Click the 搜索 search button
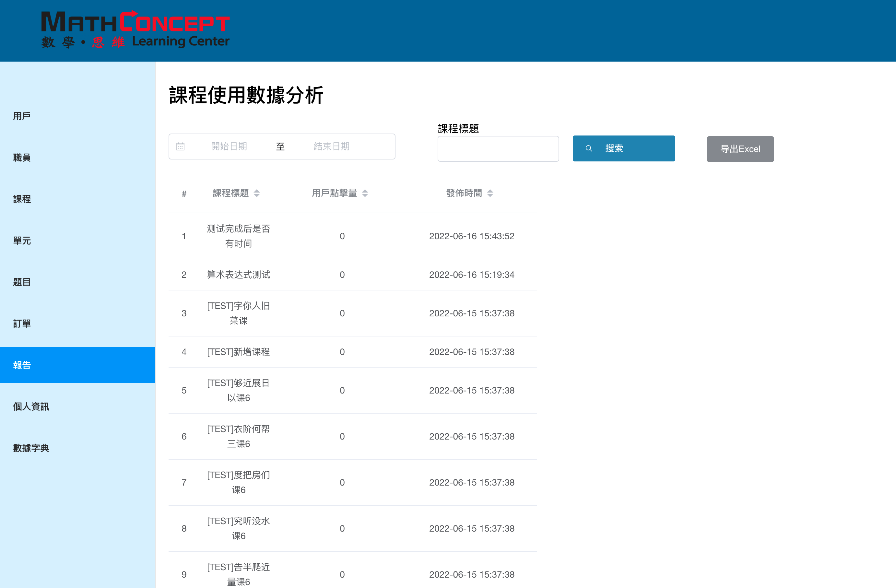Viewport: 896px width, 588px height. point(623,148)
